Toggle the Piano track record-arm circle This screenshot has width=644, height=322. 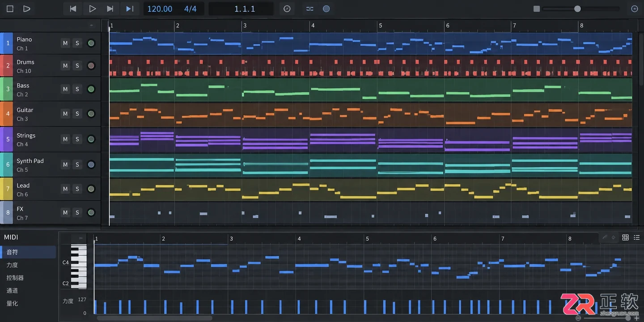coord(91,43)
